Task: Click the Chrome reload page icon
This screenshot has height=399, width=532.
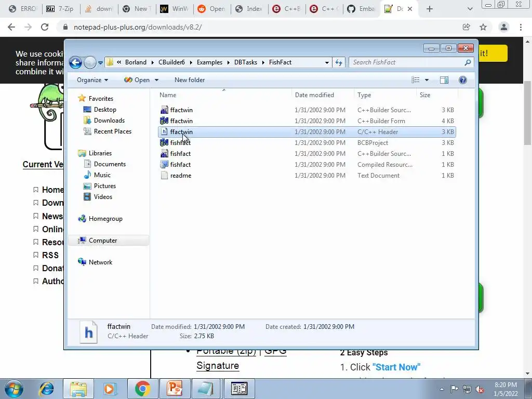Action: (45, 27)
